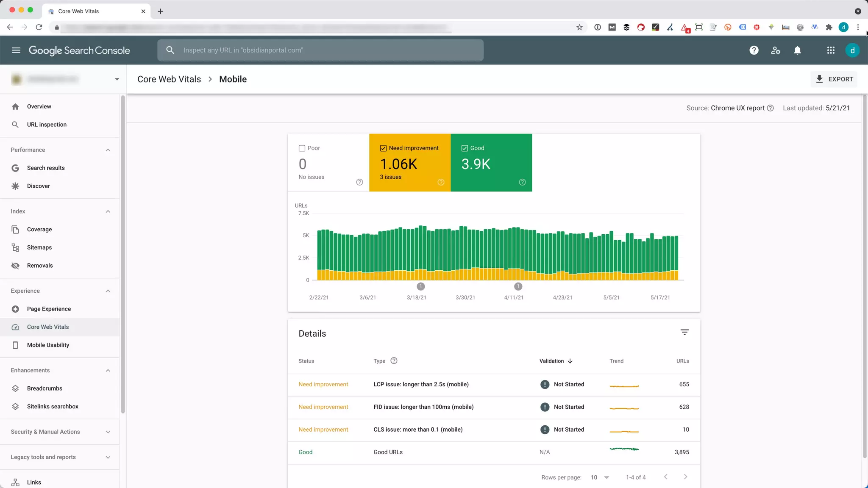Click help icon next to Type column
This screenshot has width=868, height=488.
point(394,361)
